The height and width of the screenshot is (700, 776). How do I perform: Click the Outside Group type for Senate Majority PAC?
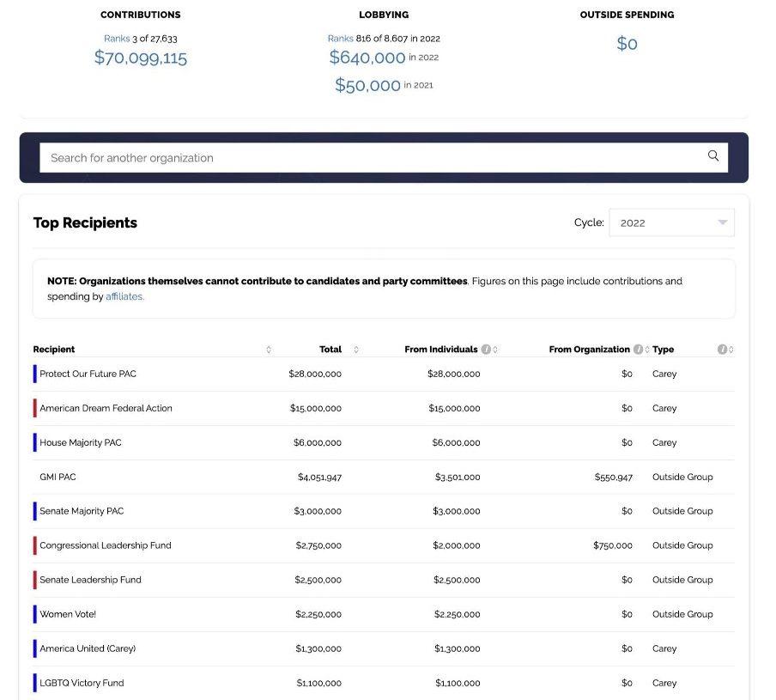coord(682,511)
